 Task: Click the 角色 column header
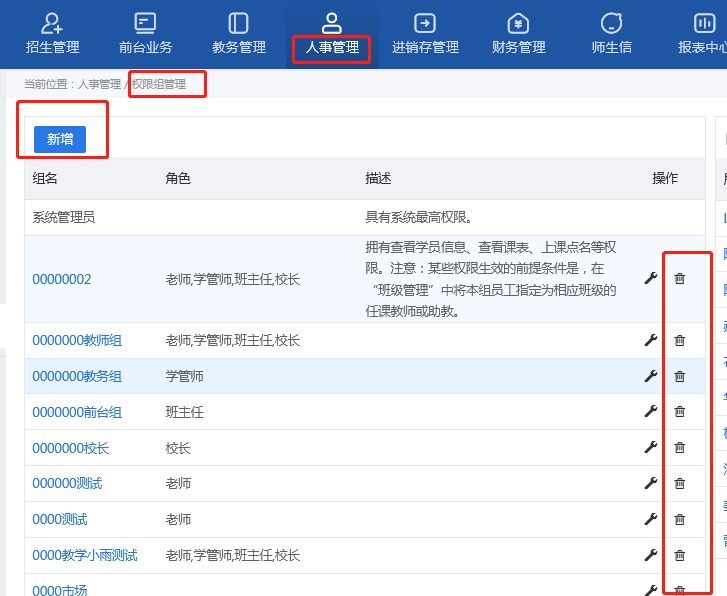(x=178, y=178)
